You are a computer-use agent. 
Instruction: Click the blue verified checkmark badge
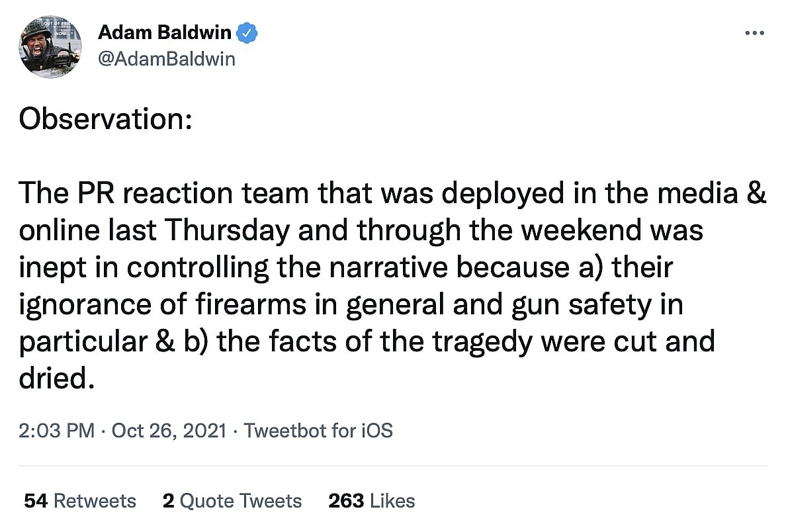tap(247, 32)
